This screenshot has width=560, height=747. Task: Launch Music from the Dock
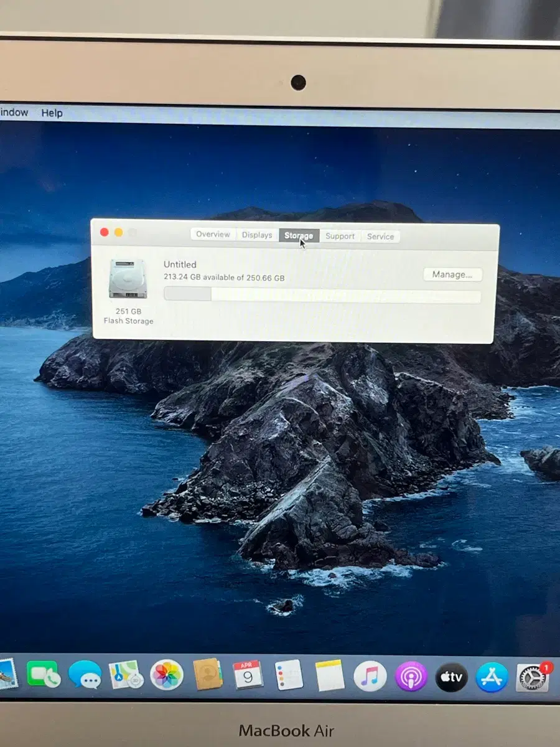[x=370, y=677]
